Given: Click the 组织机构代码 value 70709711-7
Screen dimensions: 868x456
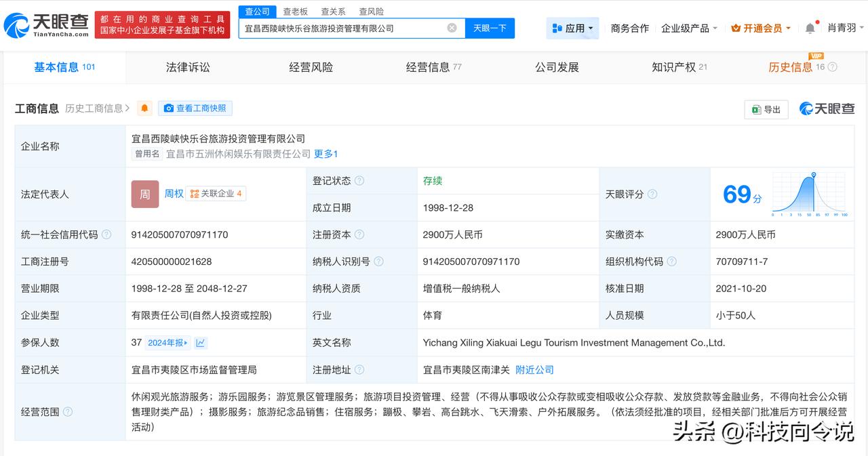Looking at the screenshot, I should [742, 262].
